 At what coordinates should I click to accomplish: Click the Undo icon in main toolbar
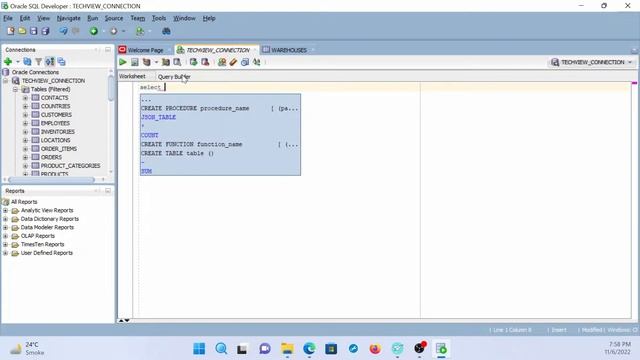click(x=63, y=31)
